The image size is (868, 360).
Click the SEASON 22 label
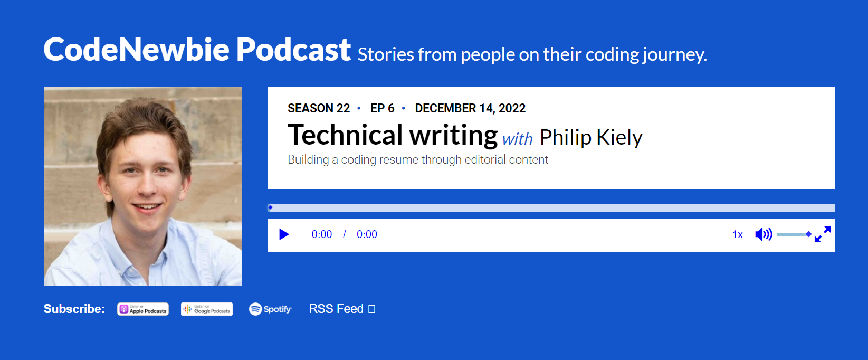click(319, 108)
